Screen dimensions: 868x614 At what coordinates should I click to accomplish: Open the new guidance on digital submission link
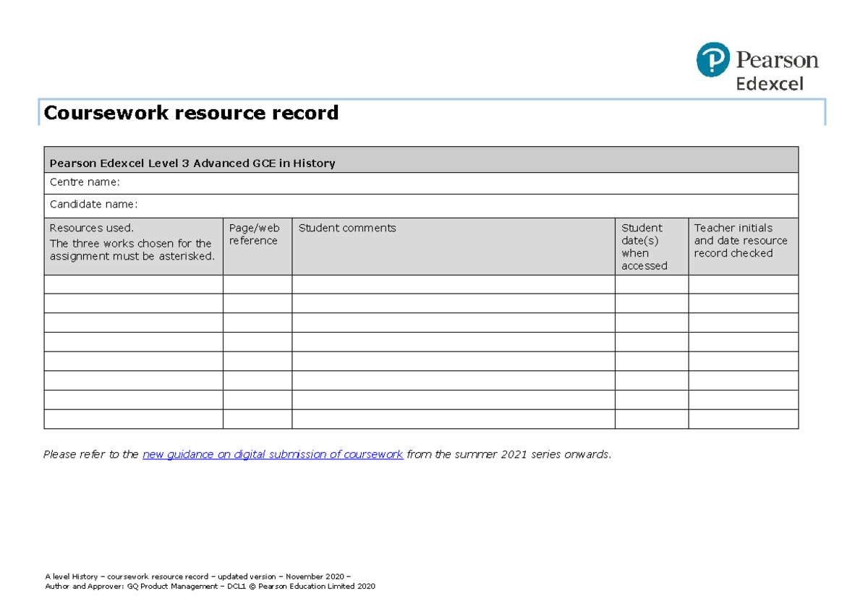tap(273, 455)
